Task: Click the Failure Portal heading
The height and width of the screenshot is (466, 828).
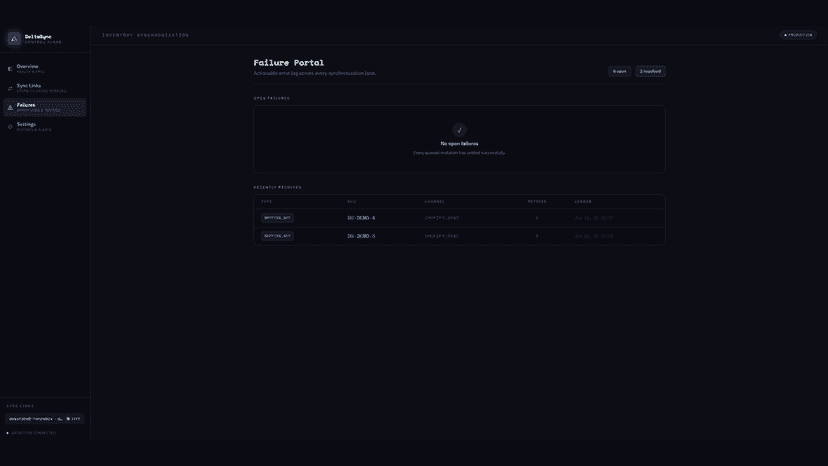Action: tap(289, 62)
